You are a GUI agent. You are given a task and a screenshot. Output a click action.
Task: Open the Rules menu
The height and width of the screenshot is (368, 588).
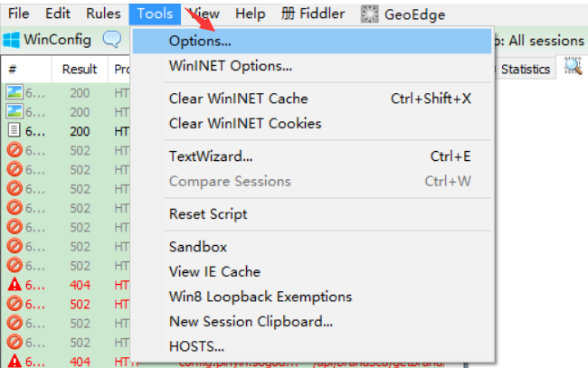[103, 14]
